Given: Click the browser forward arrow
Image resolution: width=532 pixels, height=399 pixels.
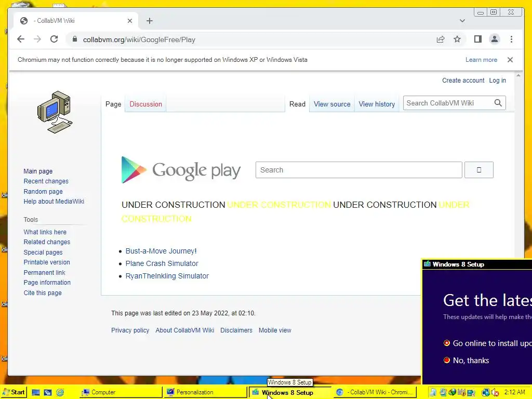Looking at the screenshot, I should (x=37, y=39).
